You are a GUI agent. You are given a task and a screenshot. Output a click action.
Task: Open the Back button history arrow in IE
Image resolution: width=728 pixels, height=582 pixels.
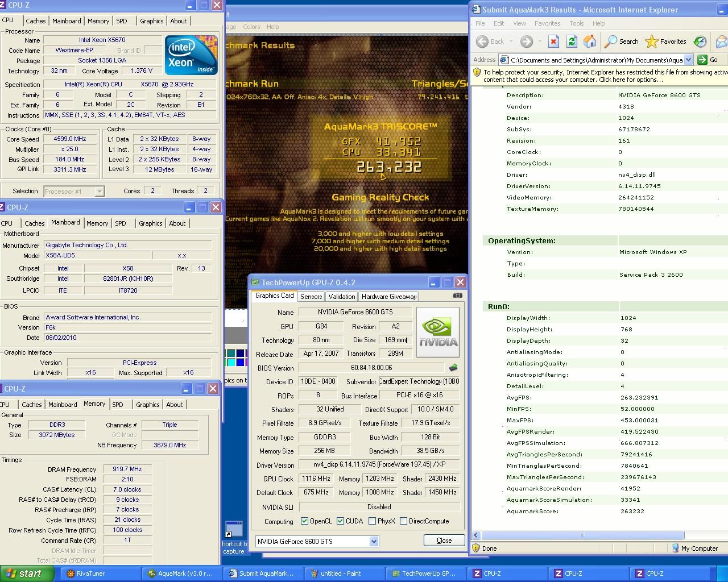511,41
